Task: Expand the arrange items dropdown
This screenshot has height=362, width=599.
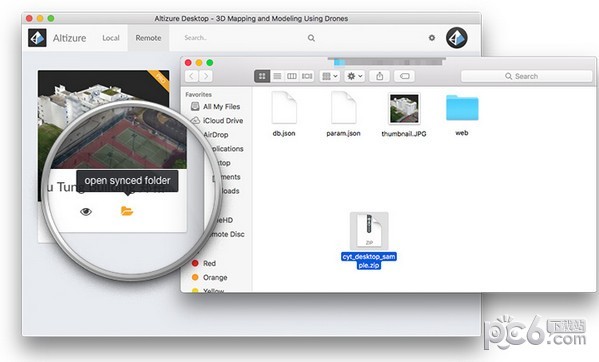Action: tap(329, 76)
